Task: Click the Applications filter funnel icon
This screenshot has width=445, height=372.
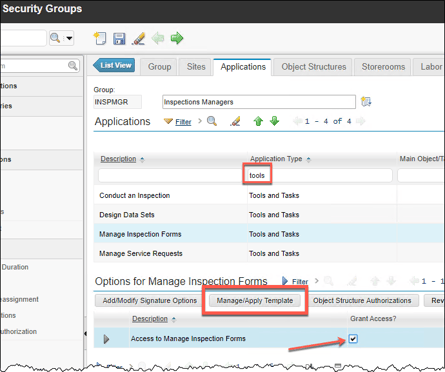Action: [x=168, y=121]
